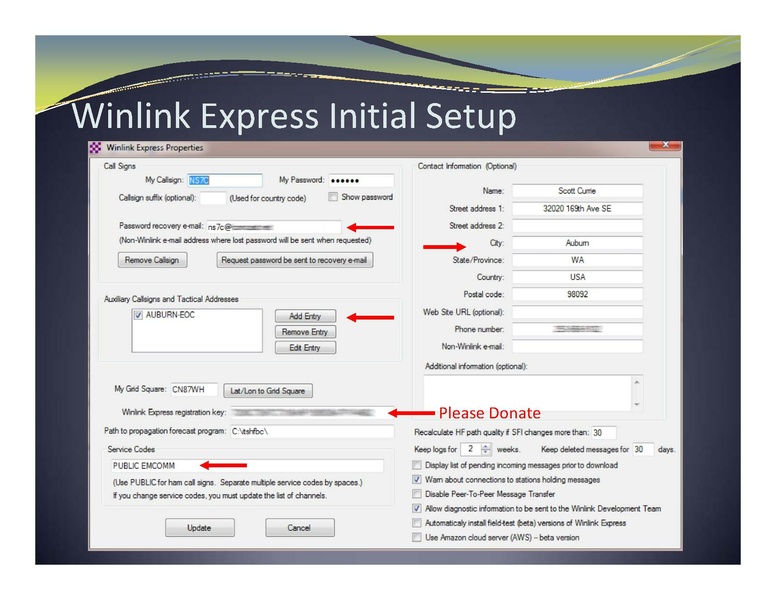Request password be sent to recovery e-mail
The height and width of the screenshot is (600, 776).
(294, 260)
